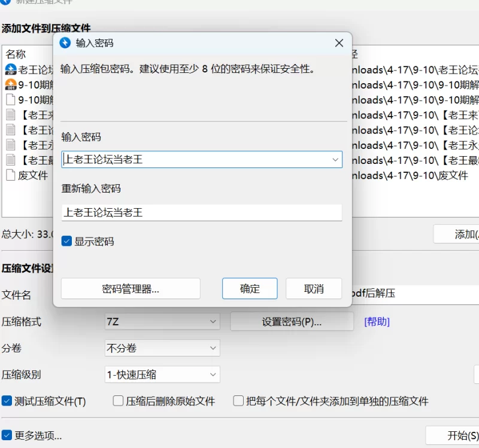Image resolution: width=479 pixels, height=448 pixels.
Task: Click the text file icon for 【老王论
Action: 11,130
